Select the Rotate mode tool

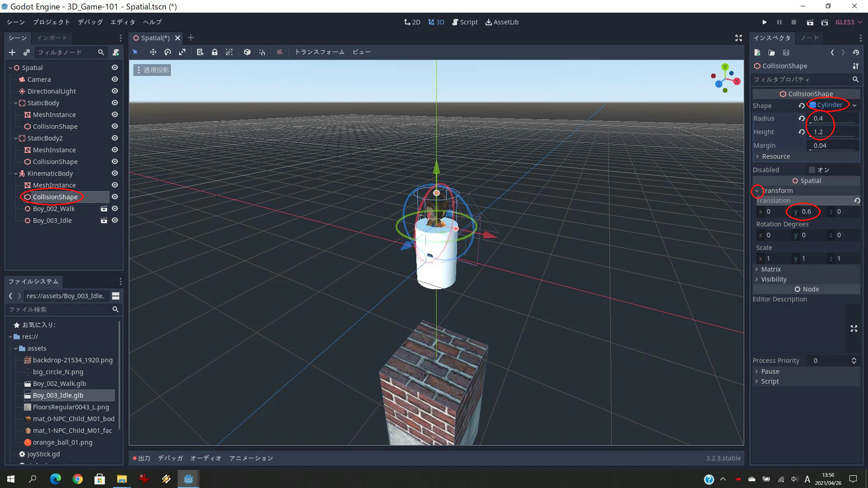[x=168, y=52]
